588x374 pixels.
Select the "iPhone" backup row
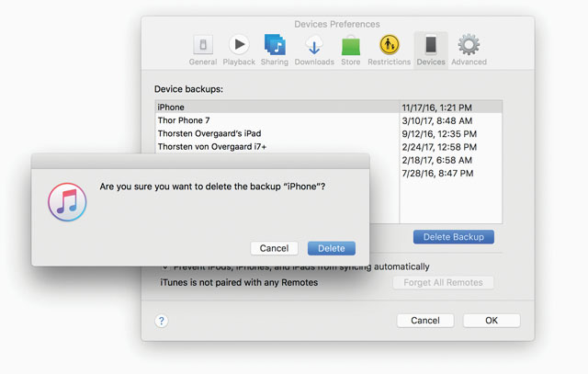tap(329, 108)
